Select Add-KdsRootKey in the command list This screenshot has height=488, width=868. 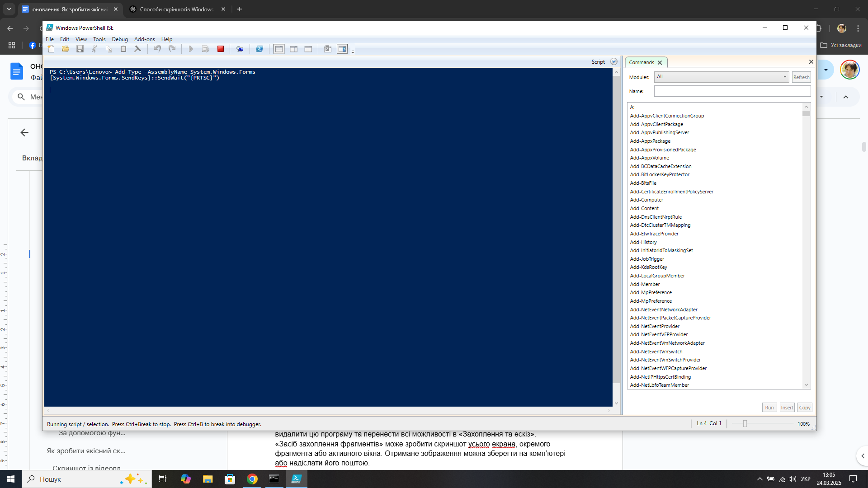pyautogui.click(x=648, y=267)
